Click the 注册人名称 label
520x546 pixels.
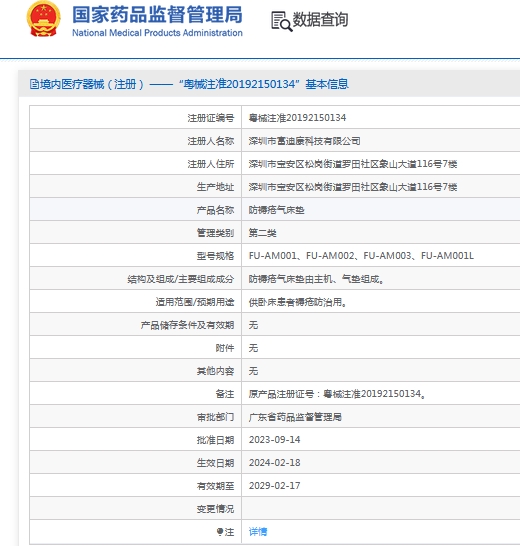coord(211,141)
